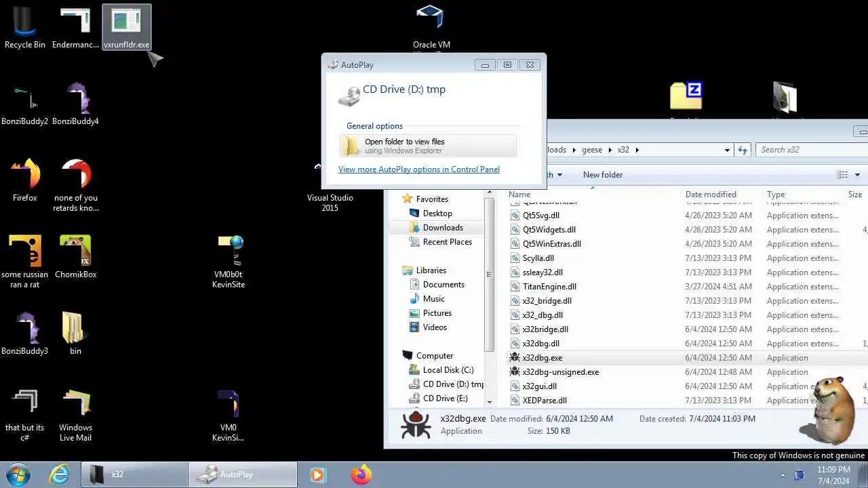Viewport: 868px width, 488px height.
Task: Open the view options dropdown arrow in Explorer
Action: [x=857, y=175]
